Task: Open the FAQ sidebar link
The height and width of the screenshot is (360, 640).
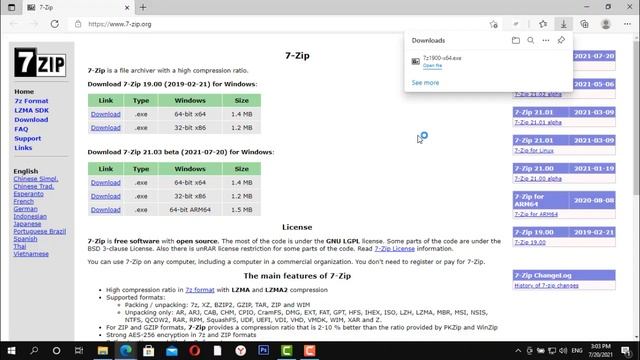Action: coord(21,129)
